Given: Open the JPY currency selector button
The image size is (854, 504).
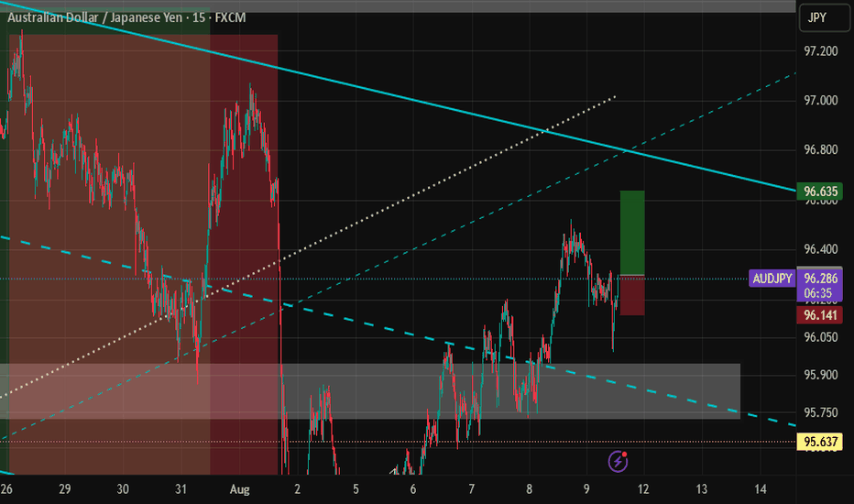Looking at the screenshot, I should pos(824,18).
